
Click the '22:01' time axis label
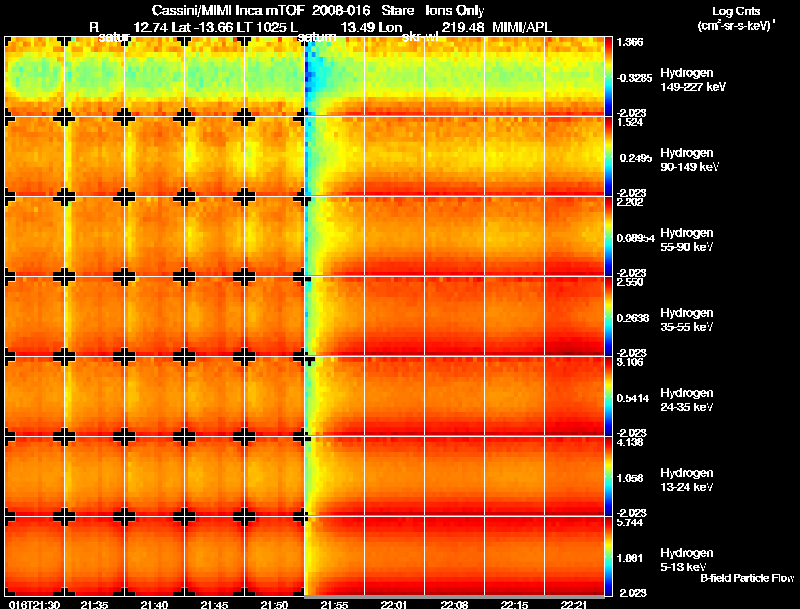coord(394,604)
